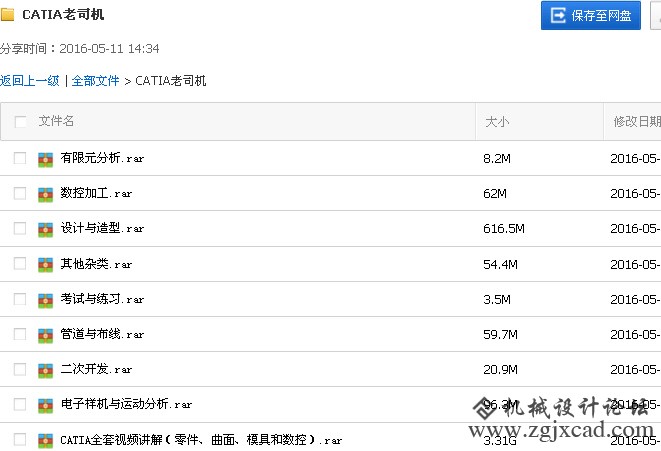
Task: Open file name 考试与练习.rar
Action: 102,299
